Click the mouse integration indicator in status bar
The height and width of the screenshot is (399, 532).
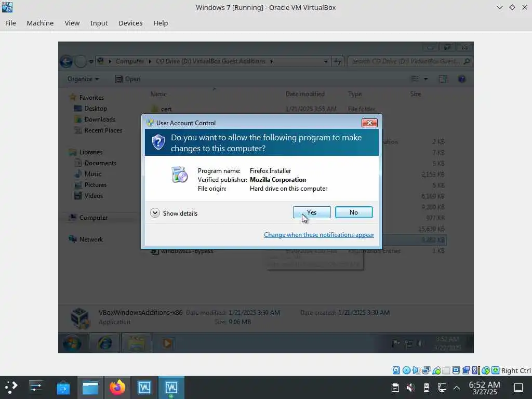486,370
